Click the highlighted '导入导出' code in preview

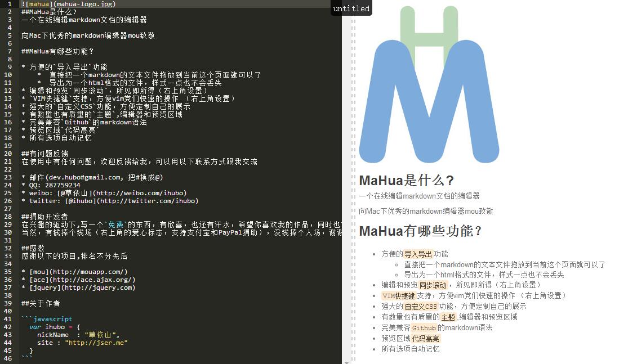(418, 254)
